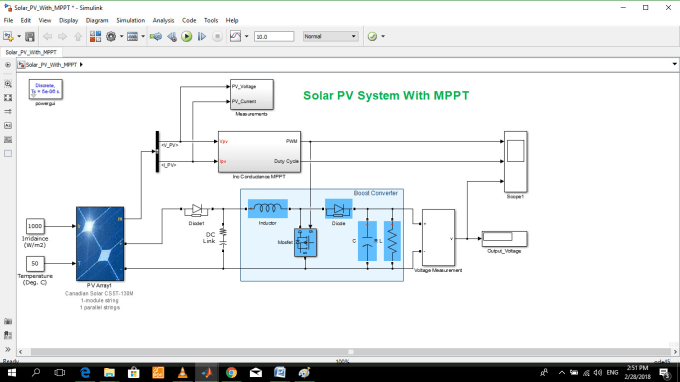The image size is (680, 382).
Task: Click the Update Diagram green arrow icon
Action: click(156, 36)
